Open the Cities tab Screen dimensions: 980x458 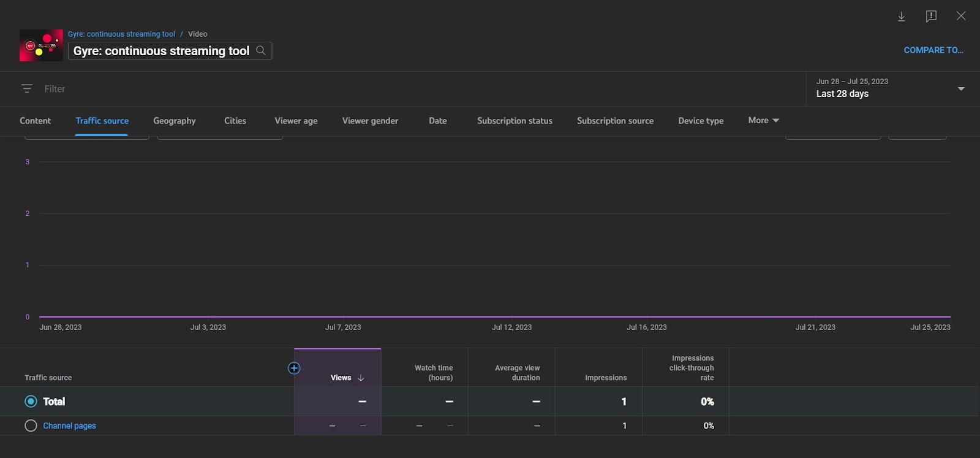[235, 121]
